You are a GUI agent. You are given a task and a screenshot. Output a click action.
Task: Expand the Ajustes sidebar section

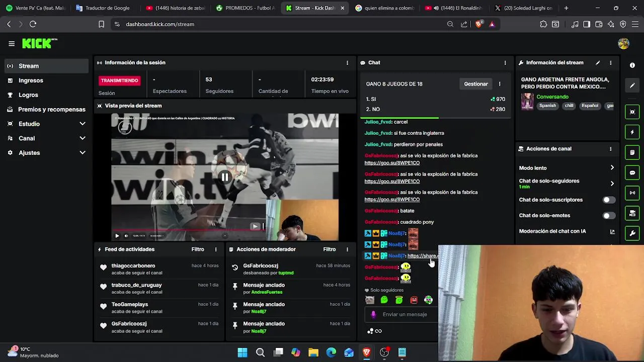(46, 153)
